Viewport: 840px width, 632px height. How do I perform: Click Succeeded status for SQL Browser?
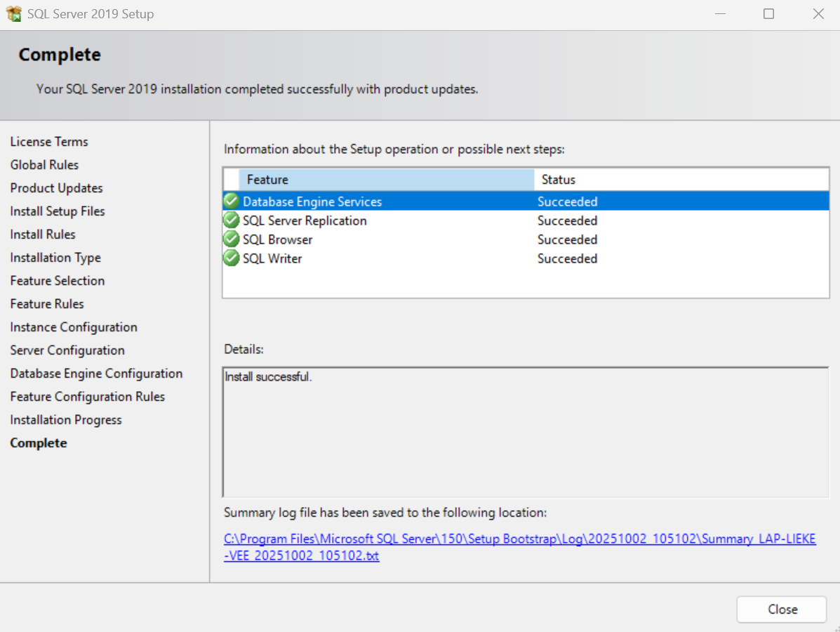(x=567, y=239)
